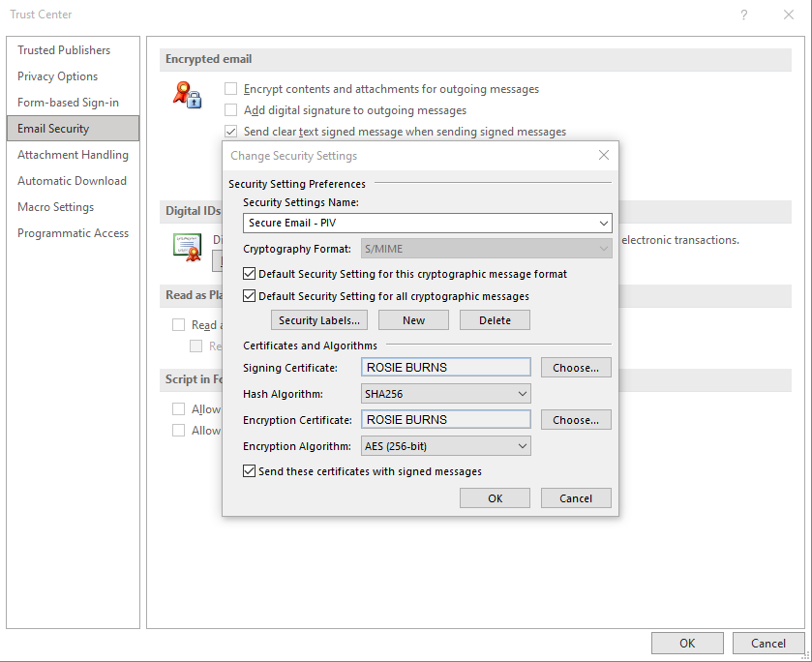Open the Security Labels dialog
The image size is (812, 662).
319,319
